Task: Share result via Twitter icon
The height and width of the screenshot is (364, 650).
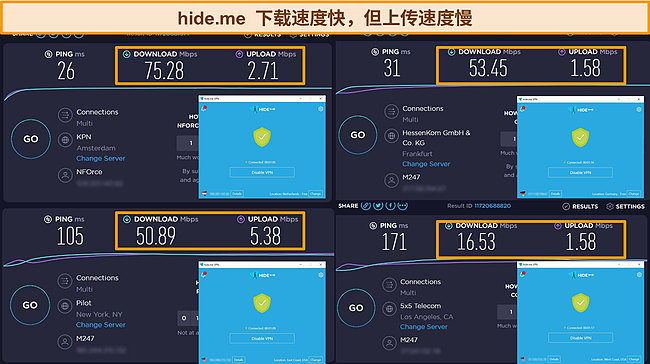Action: (378, 206)
